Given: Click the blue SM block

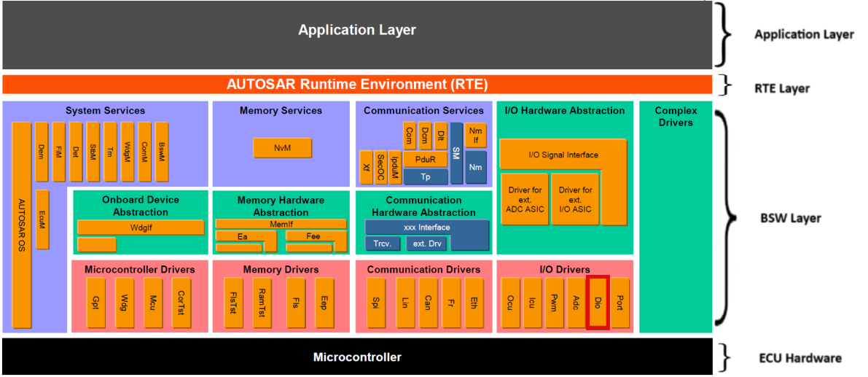Looking at the screenshot, I should point(456,152).
